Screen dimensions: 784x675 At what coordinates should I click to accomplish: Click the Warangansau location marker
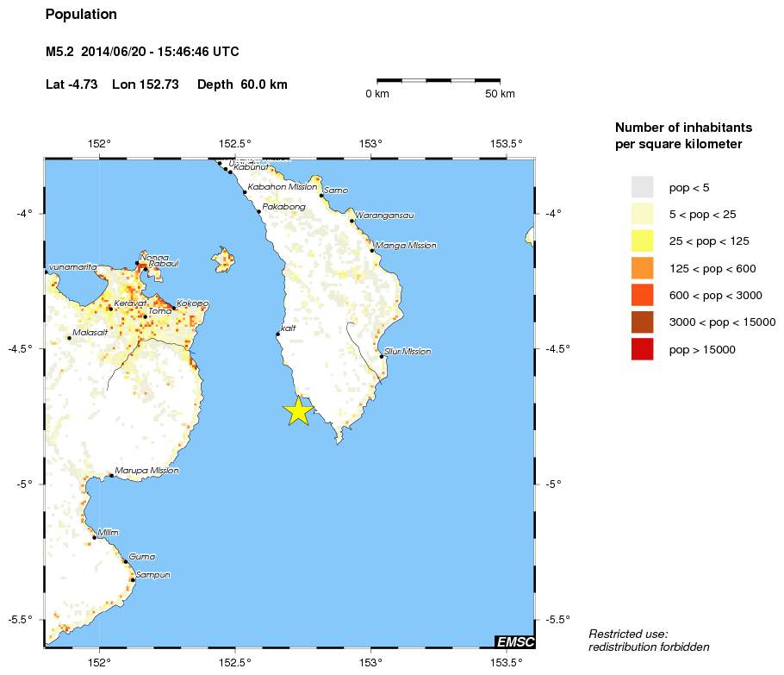[352, 221]
